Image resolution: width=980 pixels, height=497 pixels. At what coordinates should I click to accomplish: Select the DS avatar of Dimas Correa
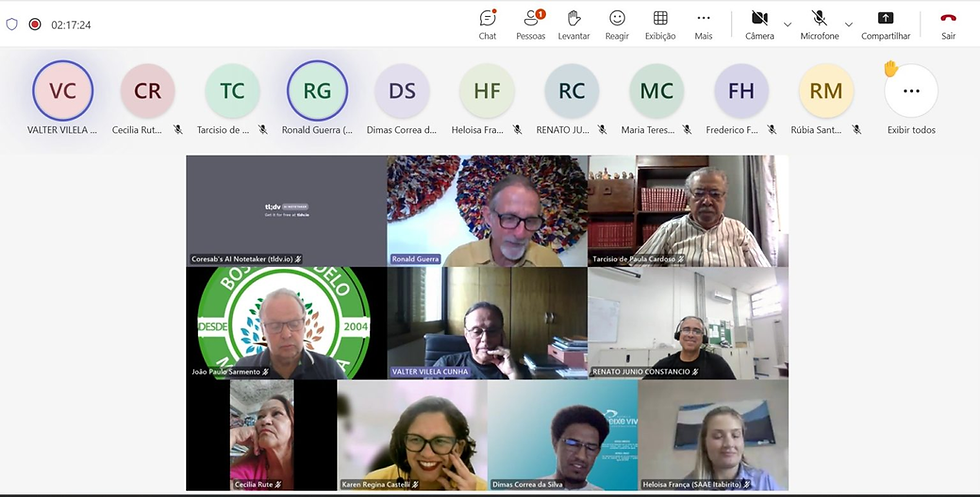tap(402, 91)
